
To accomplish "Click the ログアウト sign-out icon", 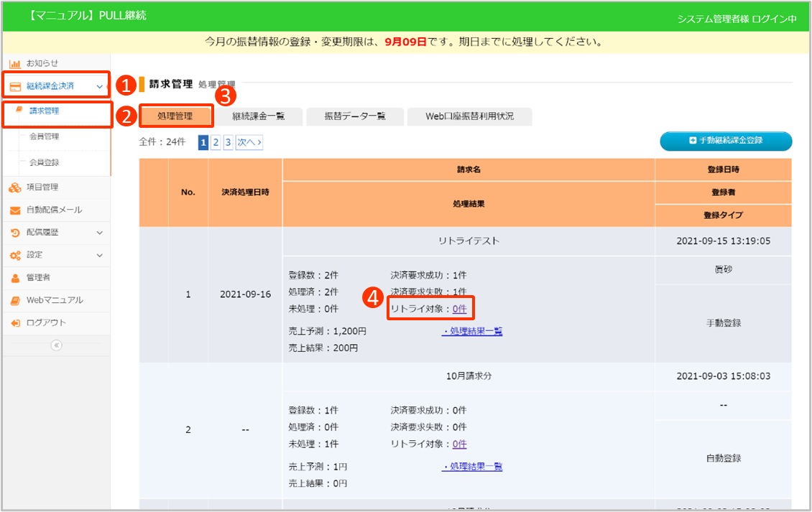I will 14,323.
